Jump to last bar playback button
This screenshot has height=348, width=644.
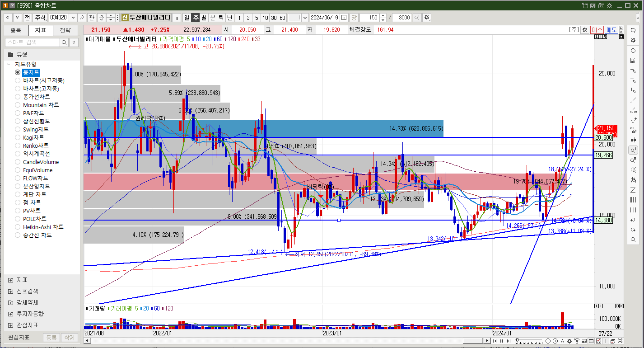(509, 341)
